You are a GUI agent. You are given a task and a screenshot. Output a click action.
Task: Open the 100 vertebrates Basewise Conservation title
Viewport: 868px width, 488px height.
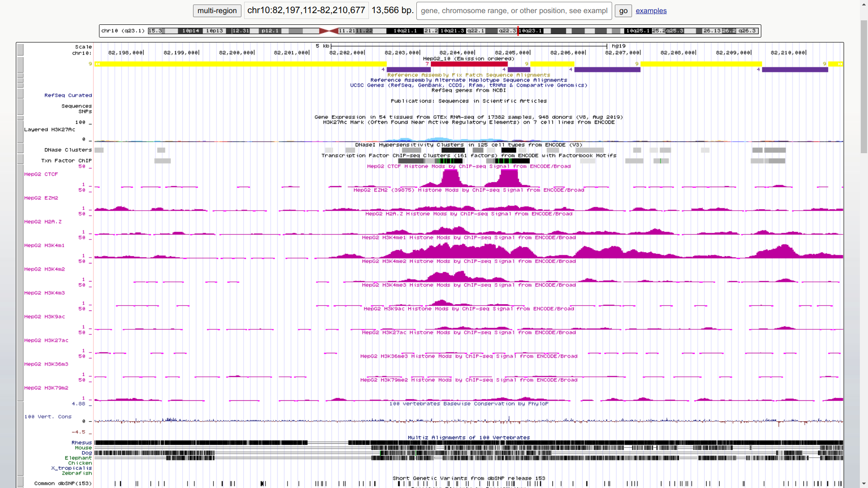469,404
